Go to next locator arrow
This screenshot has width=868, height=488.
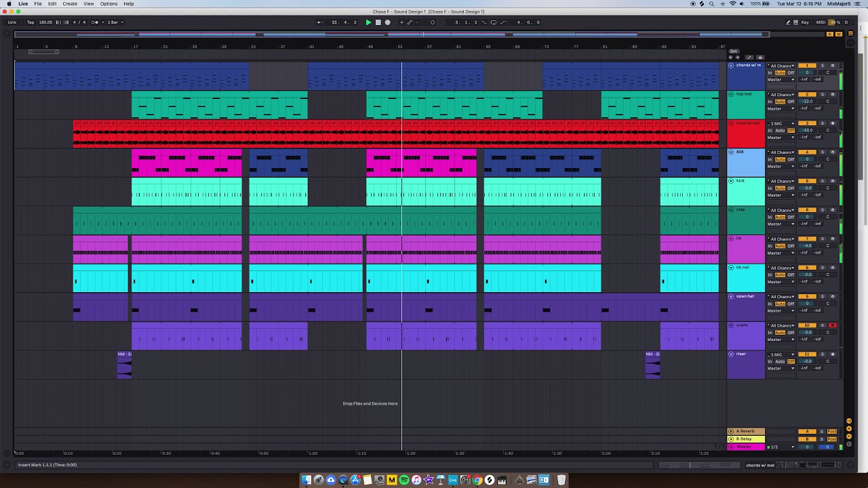[x=738, y=58]
